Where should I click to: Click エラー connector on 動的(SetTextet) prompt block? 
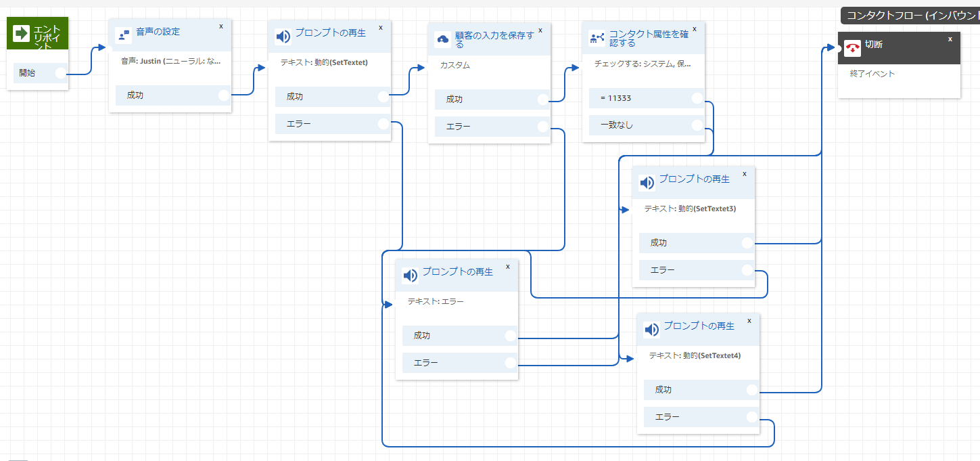383,124
